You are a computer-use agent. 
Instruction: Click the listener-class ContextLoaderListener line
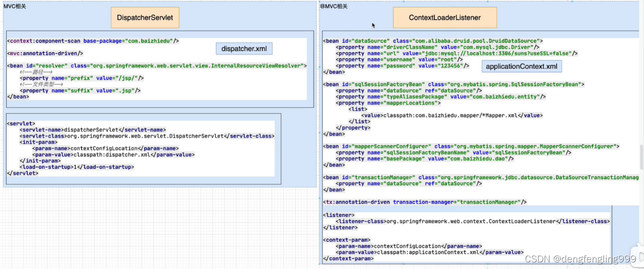point(473,221)
